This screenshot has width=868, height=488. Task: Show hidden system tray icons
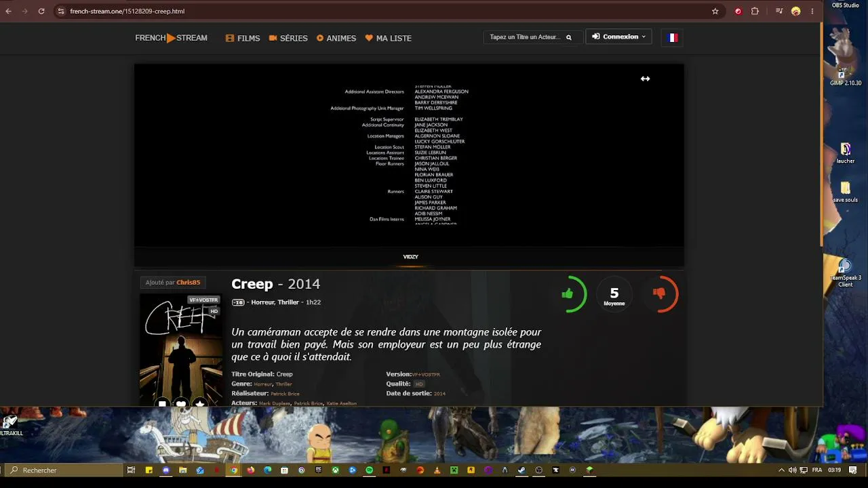pos(781,470)
